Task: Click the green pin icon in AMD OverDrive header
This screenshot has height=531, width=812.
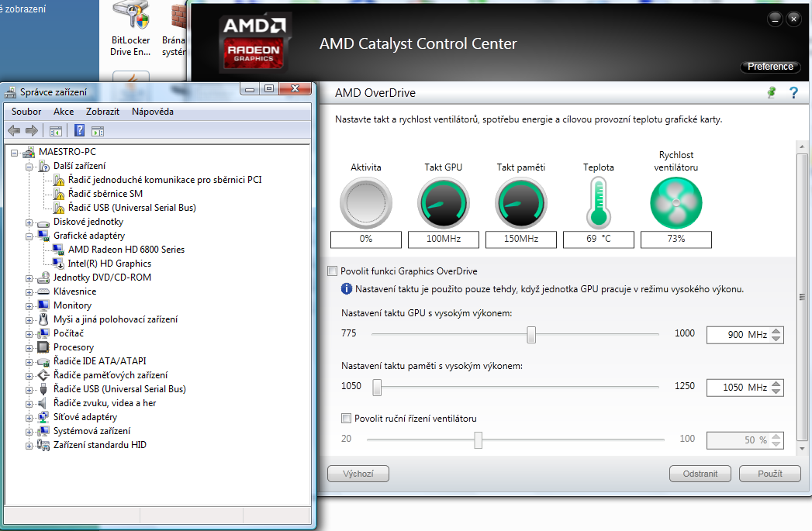Action: point(772,93)
